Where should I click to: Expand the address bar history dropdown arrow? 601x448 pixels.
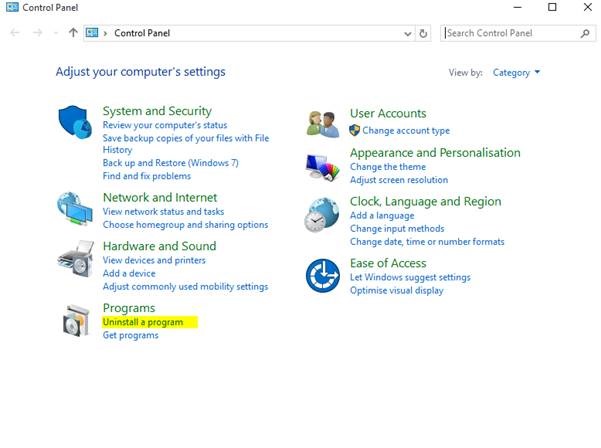(x=407, y=33)
